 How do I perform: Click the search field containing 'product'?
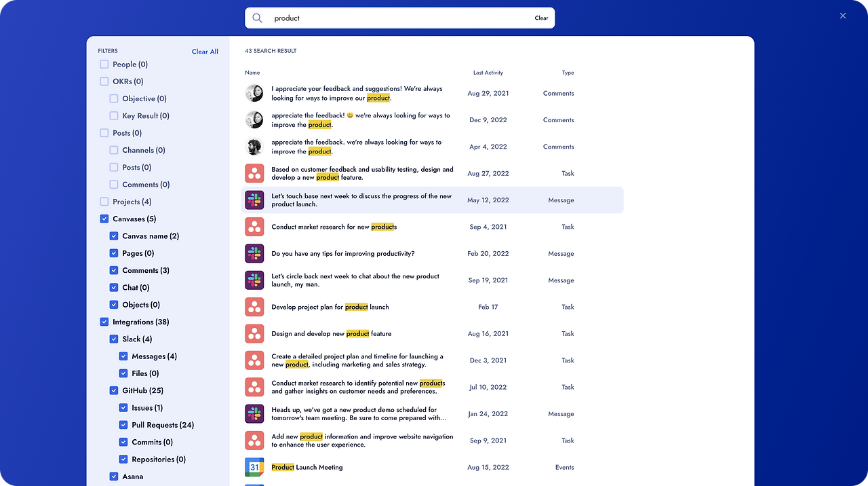coord(399,18)
